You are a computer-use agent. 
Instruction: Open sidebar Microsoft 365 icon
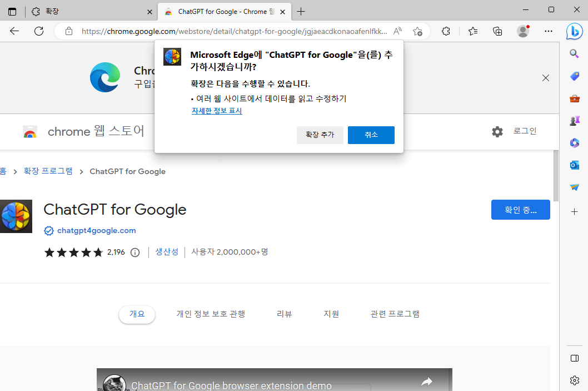click(x=575, y=143)
